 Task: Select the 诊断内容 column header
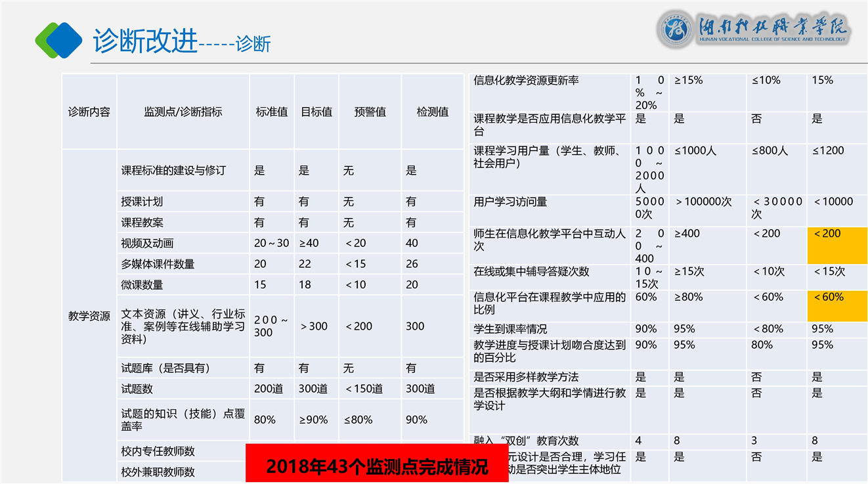point(89,112)
